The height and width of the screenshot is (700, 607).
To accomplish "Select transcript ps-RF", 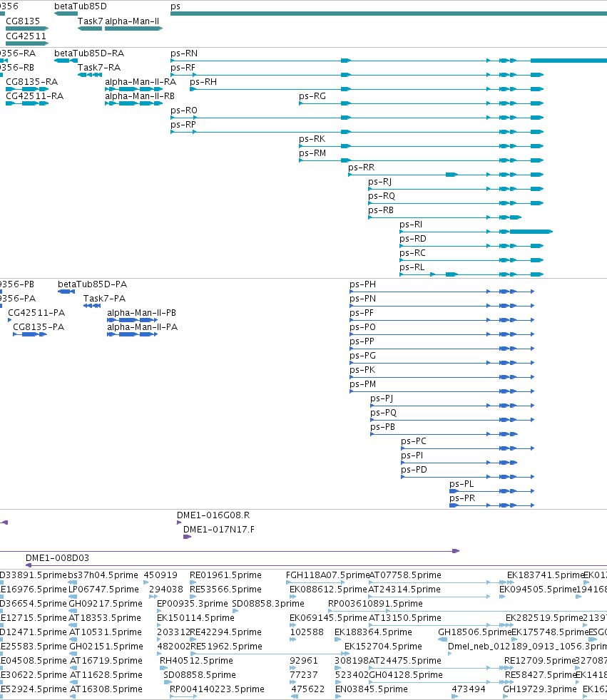I will [x=183, y=68].
